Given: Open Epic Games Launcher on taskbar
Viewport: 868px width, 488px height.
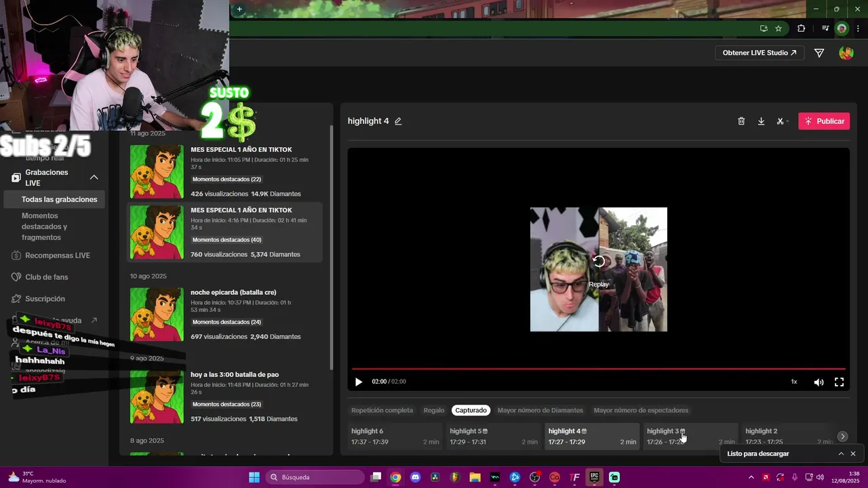Looking at the screenshot, I should pos(594,477).
